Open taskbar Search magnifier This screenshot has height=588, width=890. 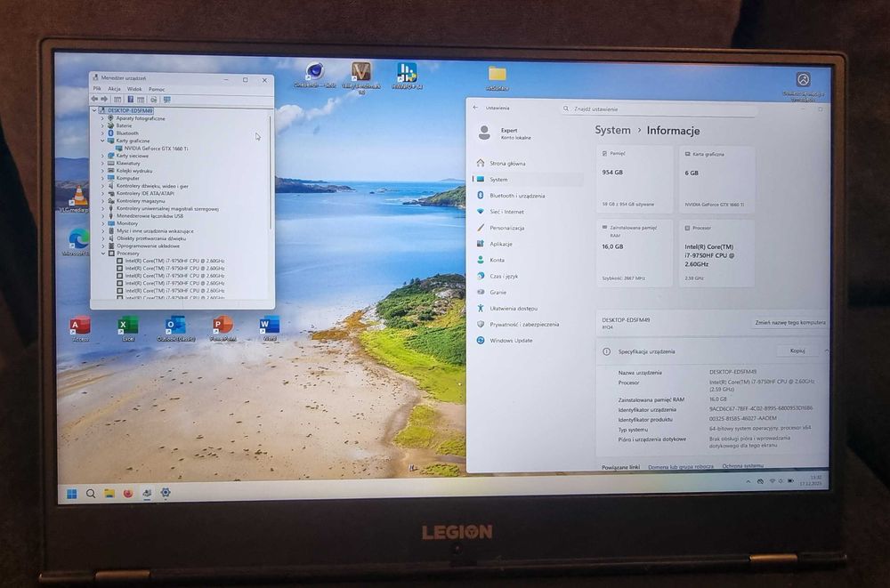[x=91, y=494]
